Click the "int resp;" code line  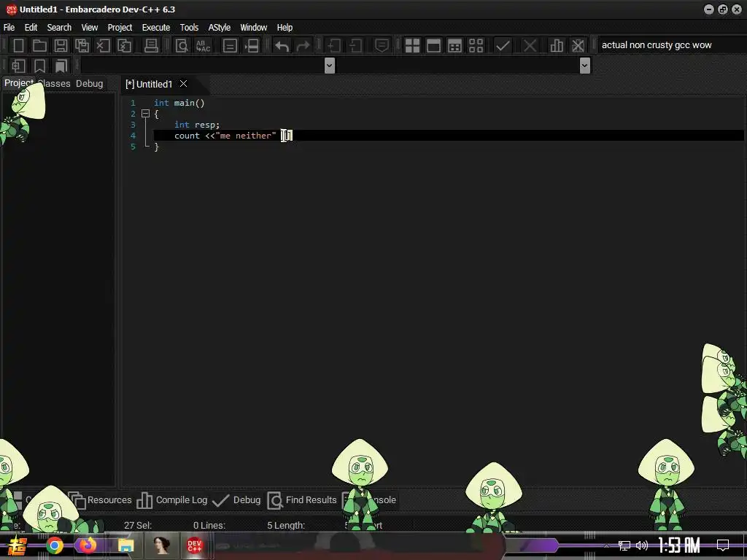[x=197, y=125]
